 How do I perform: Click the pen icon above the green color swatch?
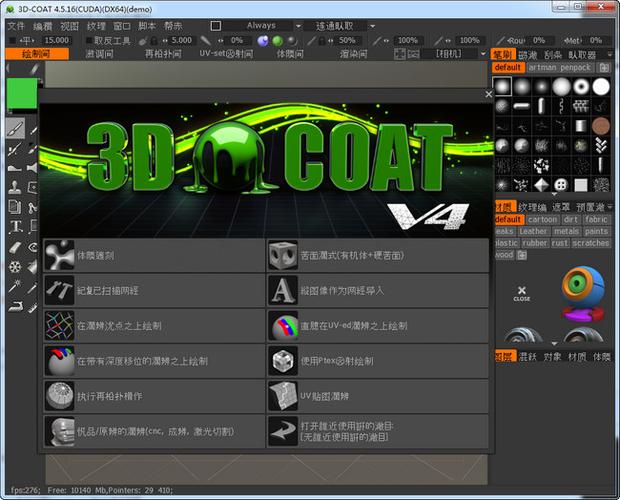[x=34, y=69]
